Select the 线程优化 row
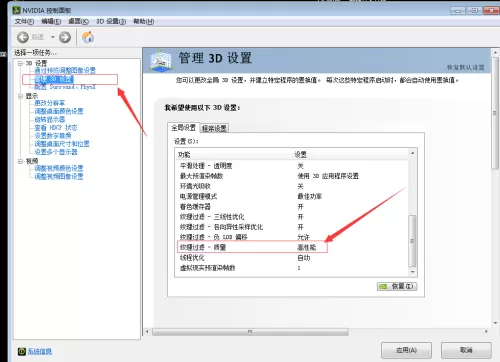Image resolution: width=500 pixels, height=362 pixels. click(292, 258)
